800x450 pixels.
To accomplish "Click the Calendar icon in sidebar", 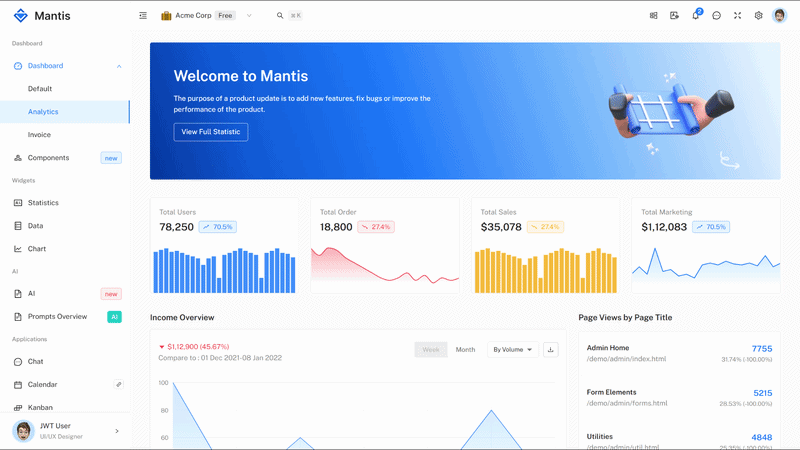I will pyautogui.click(x=18, y=384).
